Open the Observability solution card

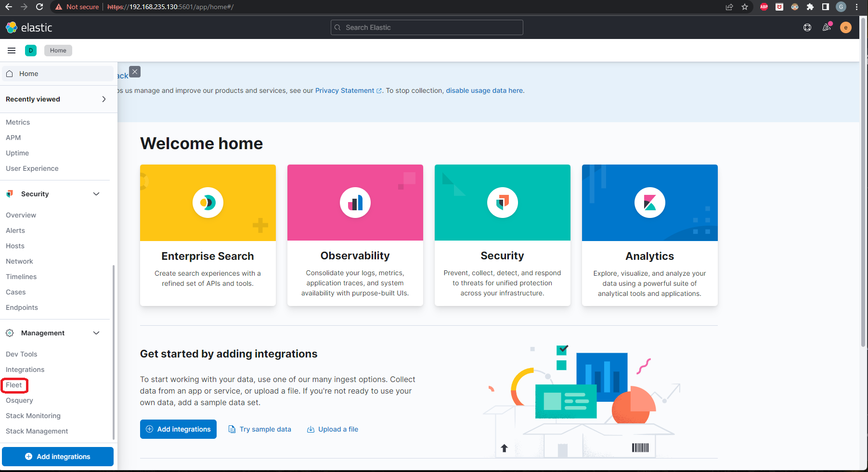point(355,235)
